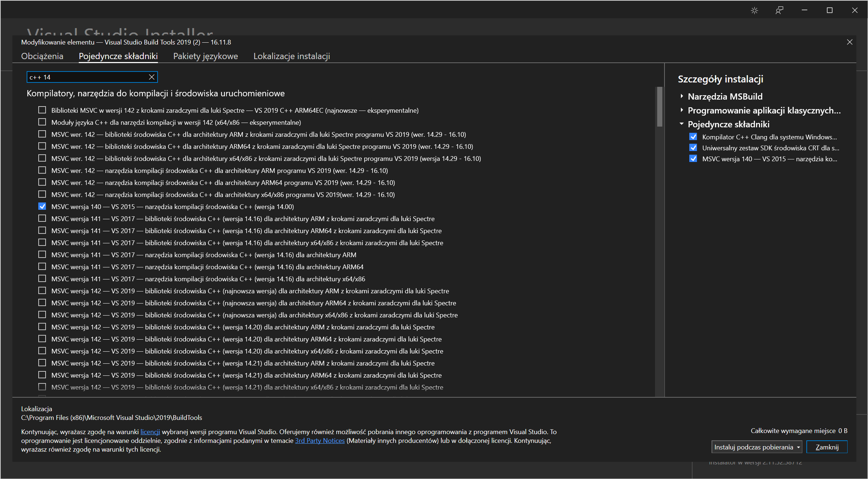Viewport: 868px width, 479px height.
Task: Open the 3rd Party Notices link
Action: tap(320, 440)
